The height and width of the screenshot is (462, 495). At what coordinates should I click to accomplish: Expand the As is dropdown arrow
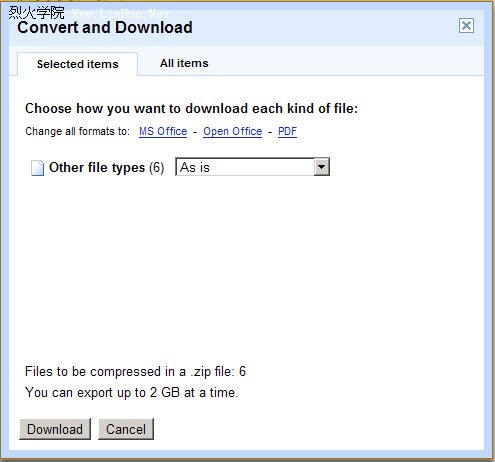[321, 167]
